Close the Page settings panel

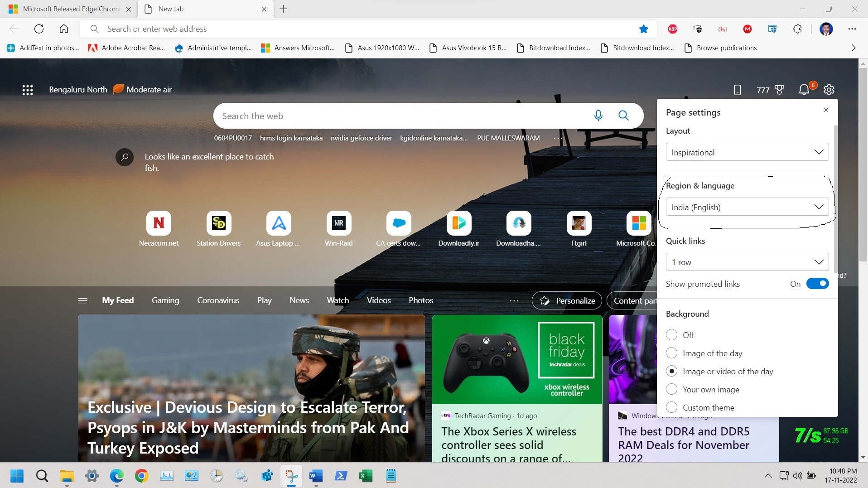point(826,110)
